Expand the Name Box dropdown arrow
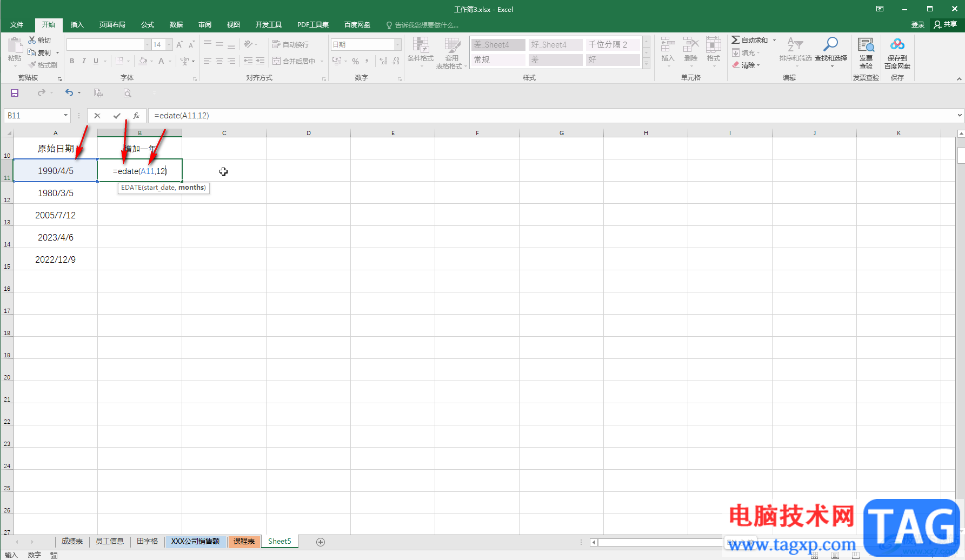965x560 pixels. click(x=65, y=116)
